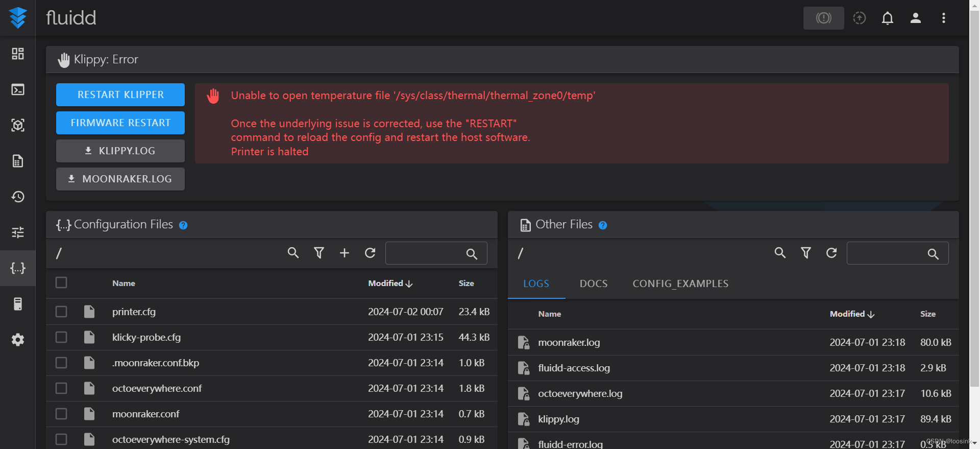This screenshot has height=449, width=980.
Task: Sort Configuration Files by Size
Action: [466, 283]
